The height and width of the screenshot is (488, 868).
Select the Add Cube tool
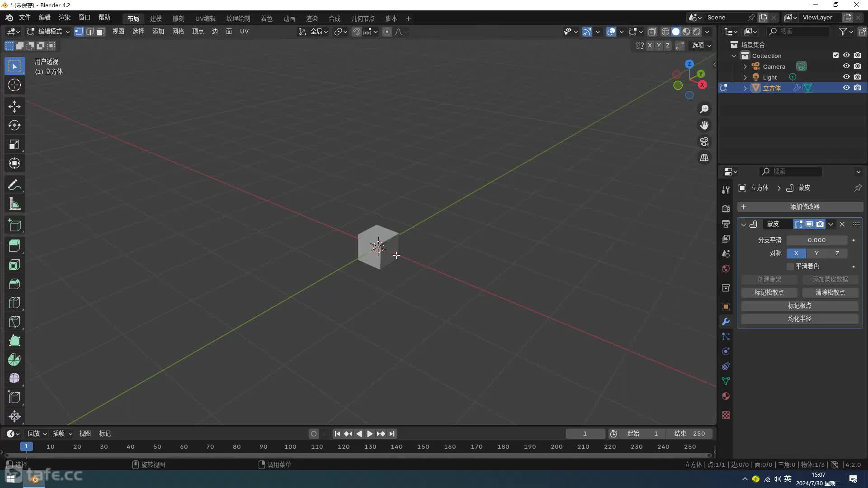[x=14, y=225]
